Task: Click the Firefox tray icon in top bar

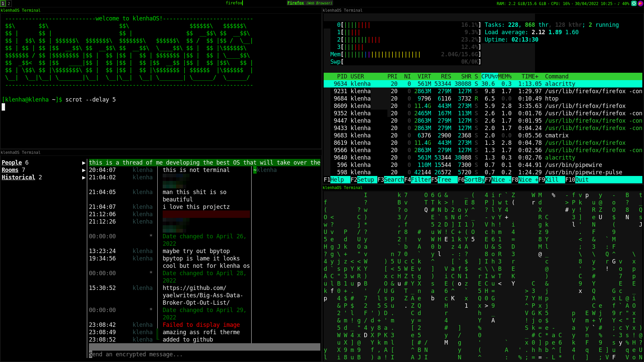Action: pos(640,3)
